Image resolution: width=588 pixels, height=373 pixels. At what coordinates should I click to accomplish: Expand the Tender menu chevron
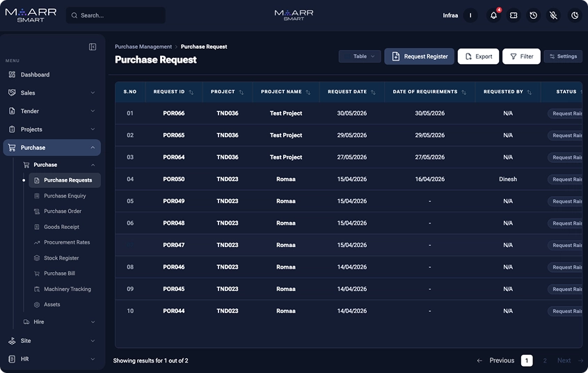coord(93,111)
